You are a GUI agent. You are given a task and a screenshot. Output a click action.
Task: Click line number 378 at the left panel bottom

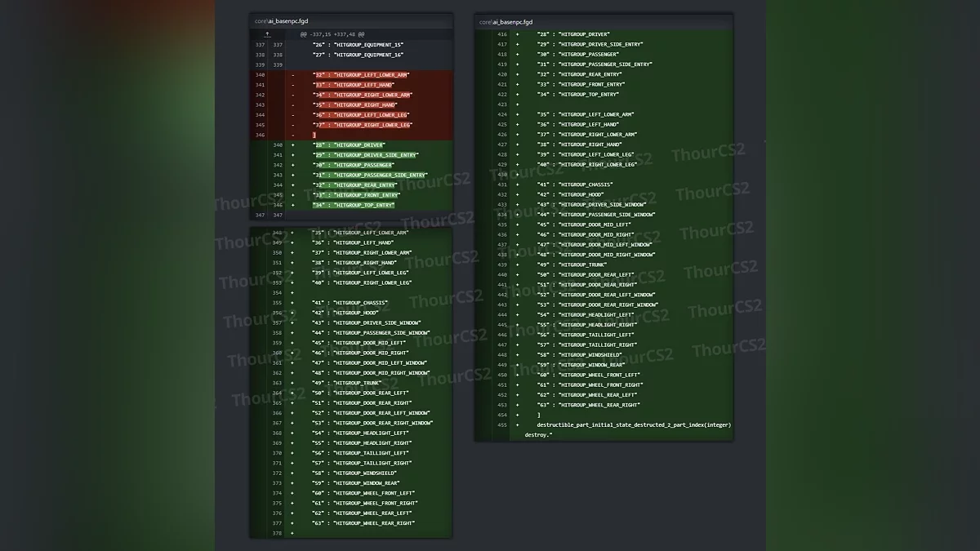coord(277,533)
